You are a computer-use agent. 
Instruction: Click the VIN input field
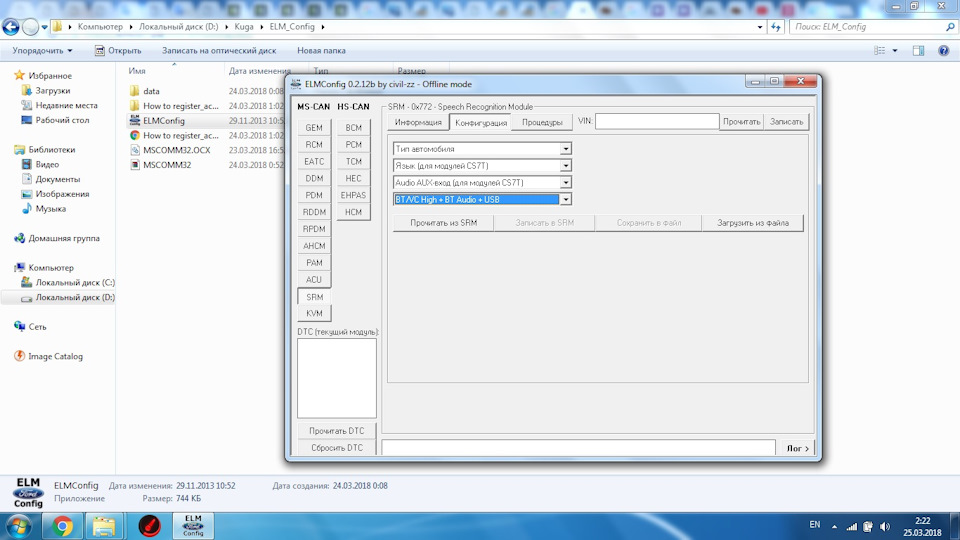pos(657,121)
